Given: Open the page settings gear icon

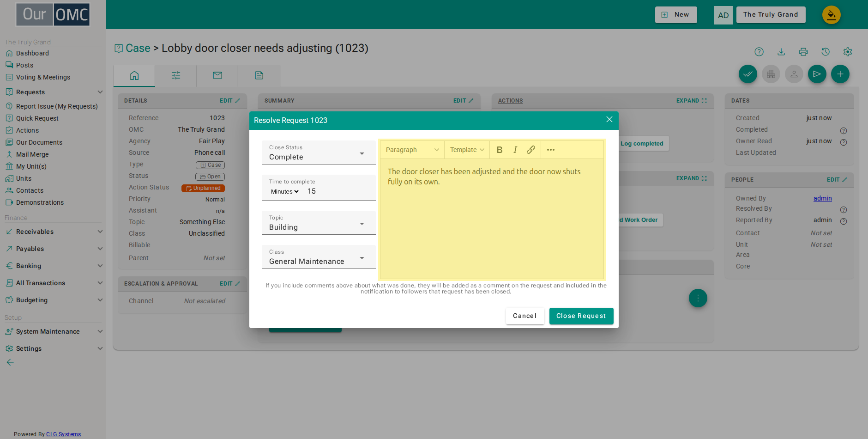Looking at the screenshot, I should (x=848, y=52).
